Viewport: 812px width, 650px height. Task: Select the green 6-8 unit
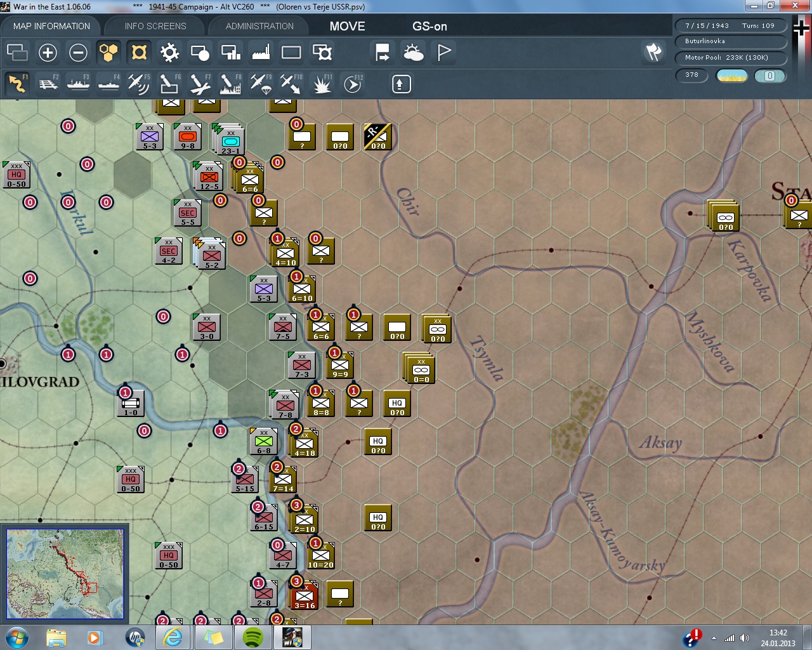coord(264,441)
